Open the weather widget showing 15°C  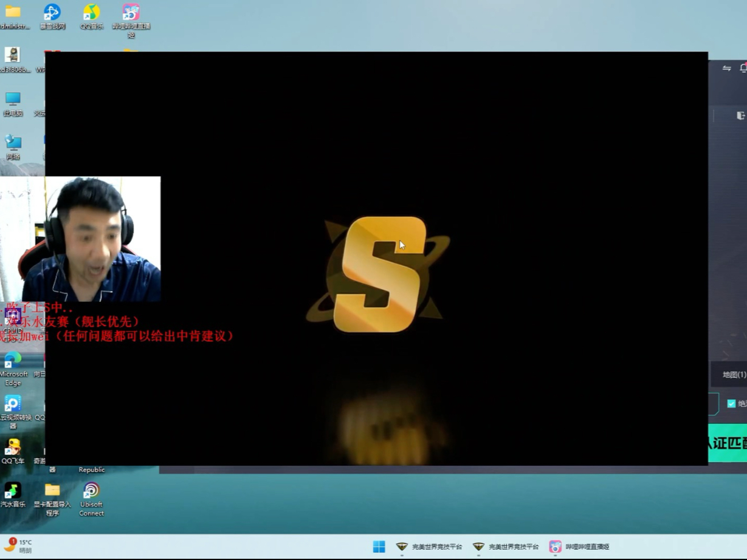(17, 546)
